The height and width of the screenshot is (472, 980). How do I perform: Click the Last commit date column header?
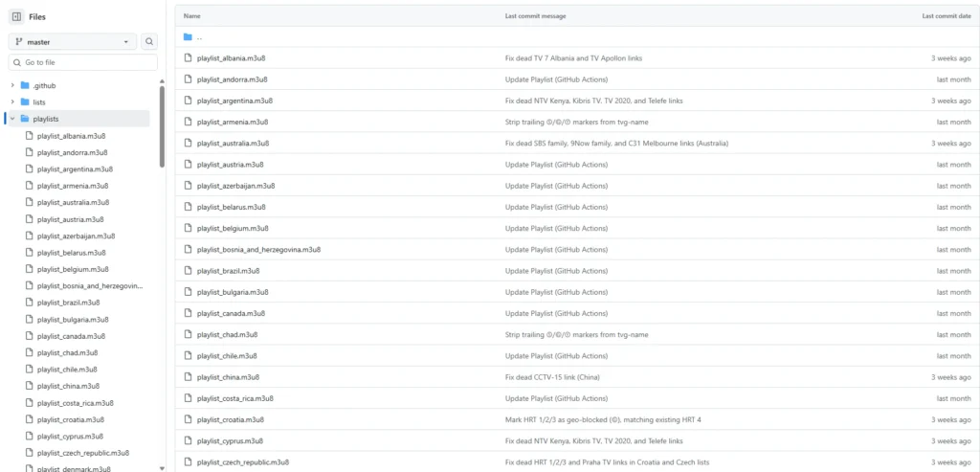click(x=947, y=16)
